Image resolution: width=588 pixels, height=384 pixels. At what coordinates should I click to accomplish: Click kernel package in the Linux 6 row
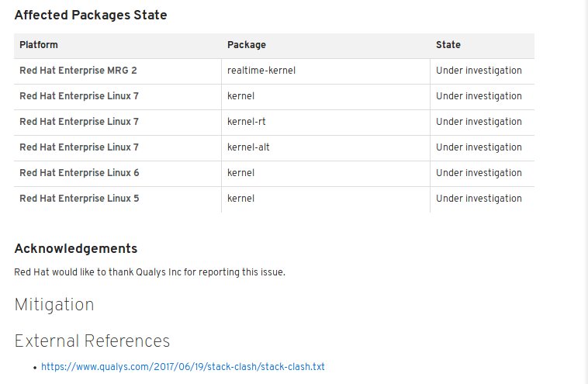tap(240, 173)
